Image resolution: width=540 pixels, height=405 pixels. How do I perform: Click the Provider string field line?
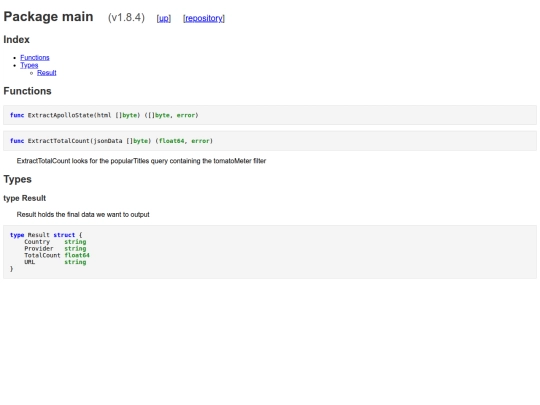[x=55, y=248]
